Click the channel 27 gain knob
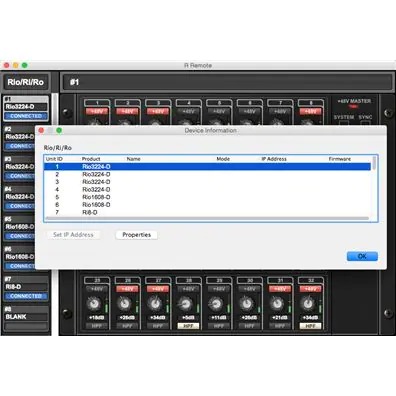This screenshot has height=396, width=396. click(x=155, y=304)
